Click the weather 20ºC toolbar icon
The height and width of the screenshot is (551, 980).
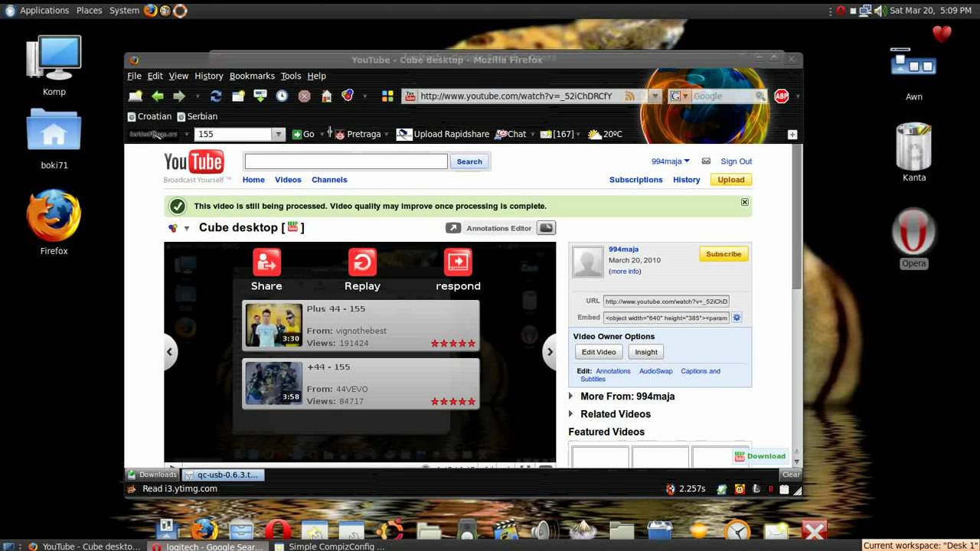[x=605, y=134]
